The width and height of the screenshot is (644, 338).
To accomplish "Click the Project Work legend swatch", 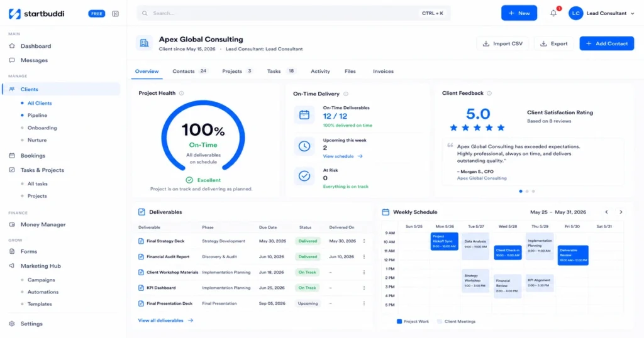I will point(399,322).
